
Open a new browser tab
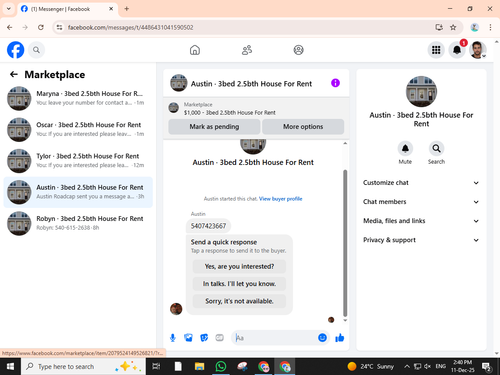[x=127, y=9]
